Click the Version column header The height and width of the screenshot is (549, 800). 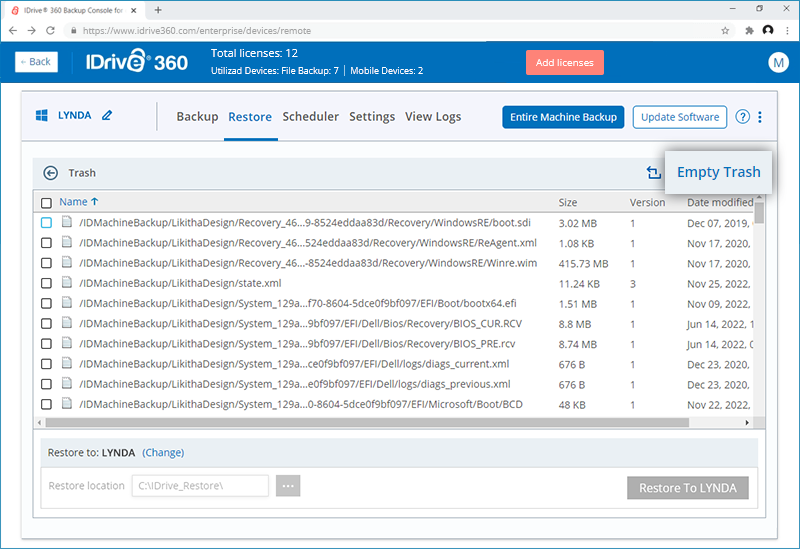click(647, 203)
